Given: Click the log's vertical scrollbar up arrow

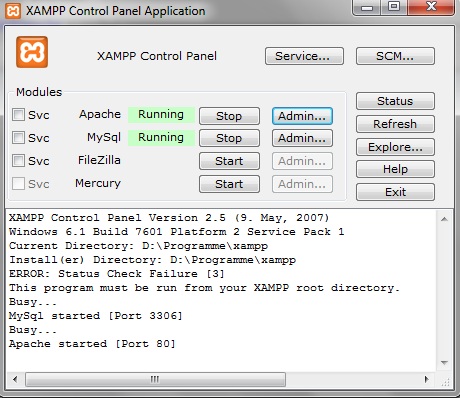Looking at the screenshot, I should [x=444, y=219].
